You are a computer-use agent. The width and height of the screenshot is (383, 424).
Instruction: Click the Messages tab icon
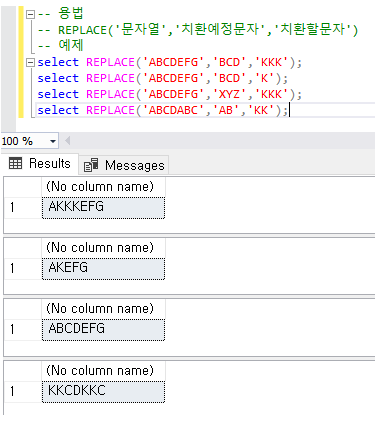click(91, 165)
